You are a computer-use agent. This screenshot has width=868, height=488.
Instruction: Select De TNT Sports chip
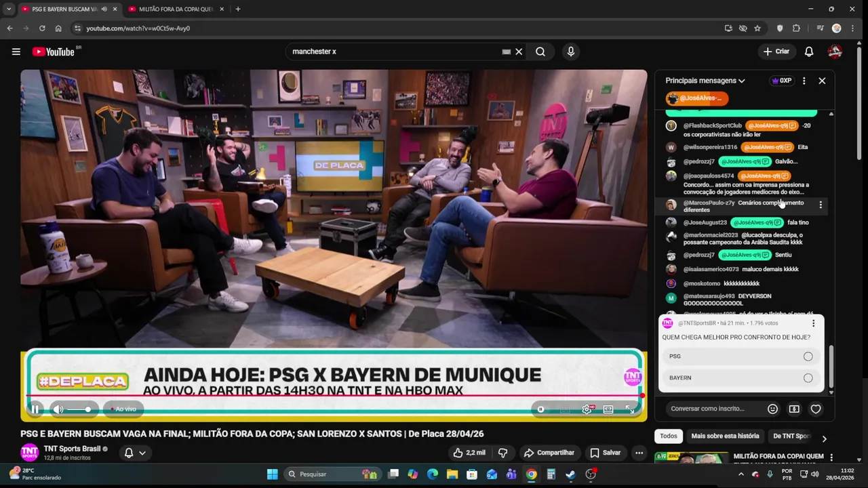791,436
